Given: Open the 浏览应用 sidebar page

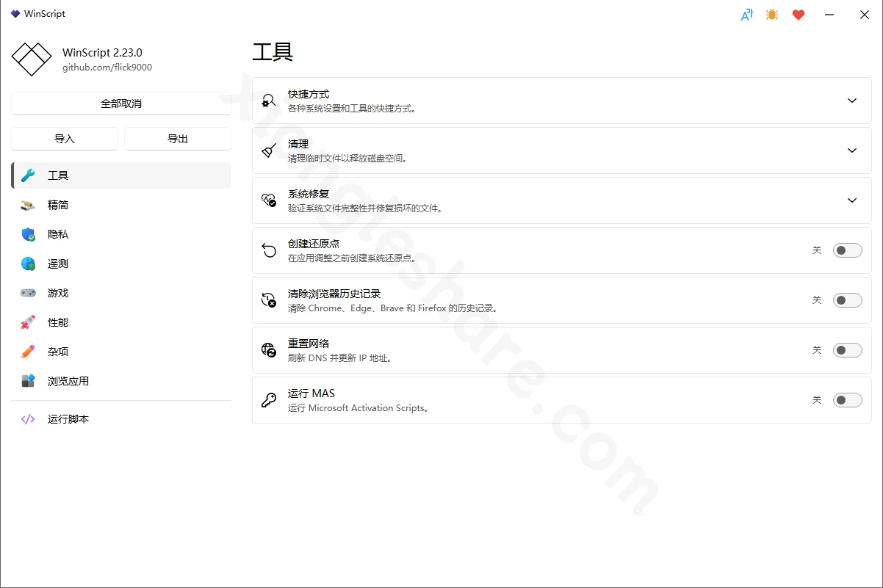Looking at the screenshot, I should pyautogui.click(x=121, y=381).
